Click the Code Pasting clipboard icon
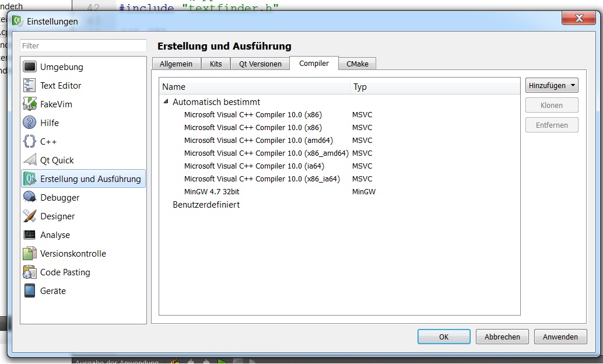Viewport: 603px width, 364px height. point(30,272)
